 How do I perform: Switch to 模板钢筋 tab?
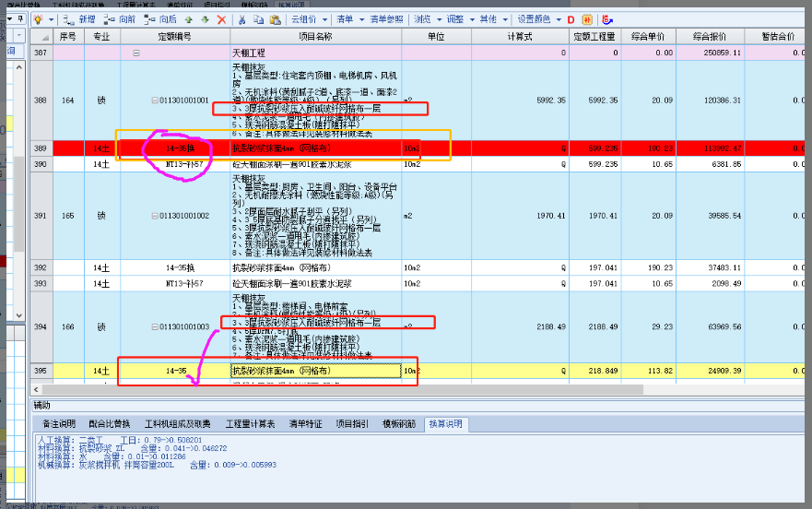point(399,424)
